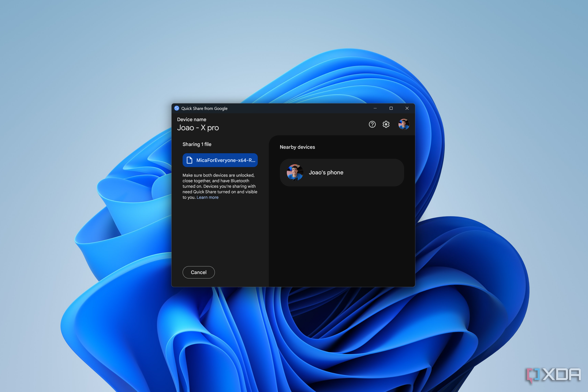Click device name Joao - X pro

click(198, 128)
